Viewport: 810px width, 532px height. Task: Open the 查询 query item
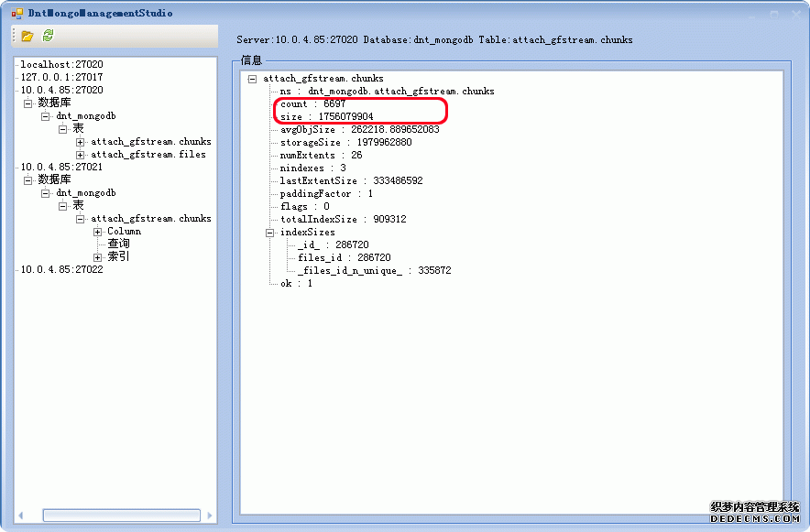(x=118, y=244)
